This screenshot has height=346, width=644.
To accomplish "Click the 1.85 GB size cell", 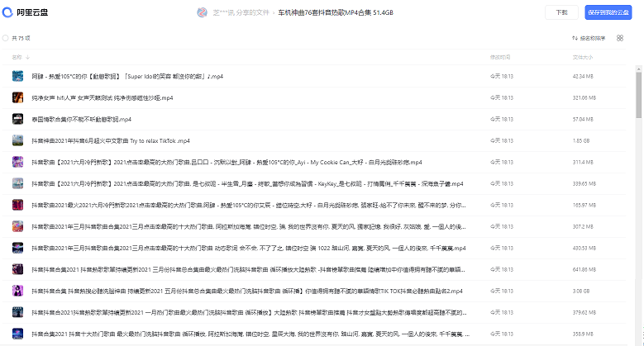I will point(580,140).
